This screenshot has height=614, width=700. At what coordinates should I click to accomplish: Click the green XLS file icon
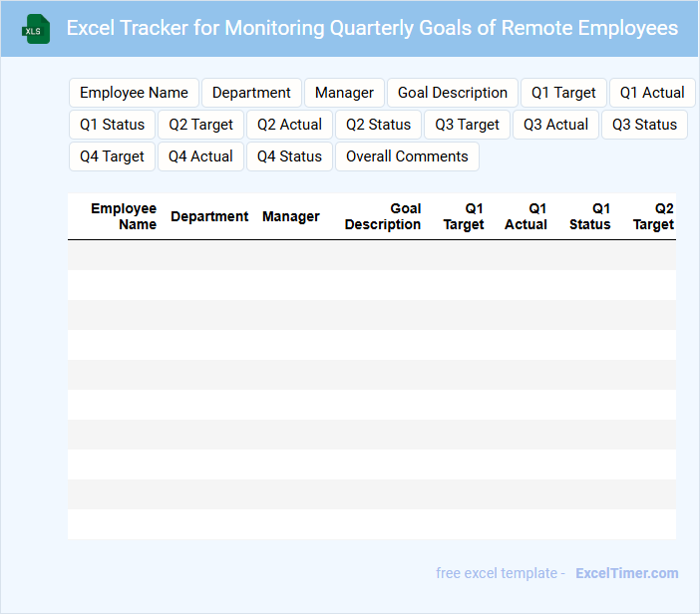click(x=35, y=29)
